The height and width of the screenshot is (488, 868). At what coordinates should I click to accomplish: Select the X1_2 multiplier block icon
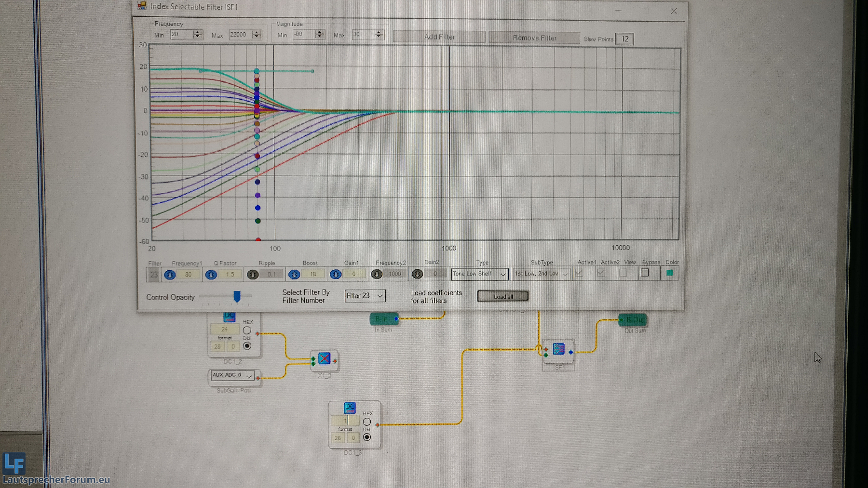tap(324, 359)
